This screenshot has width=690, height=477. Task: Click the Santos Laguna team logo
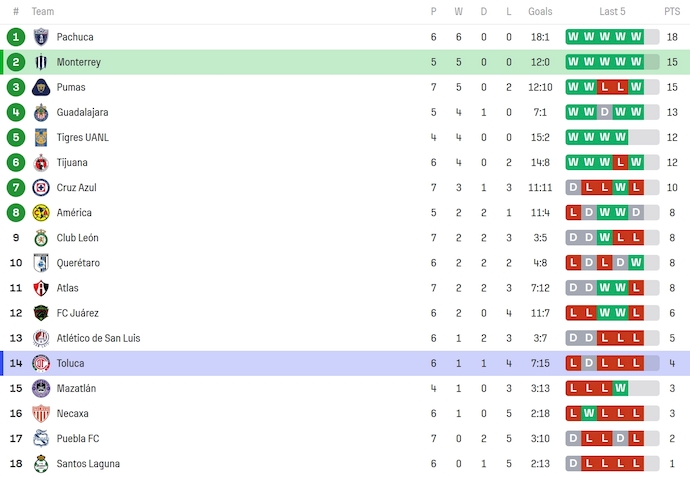pyautogui.click(x=41, y=463)
